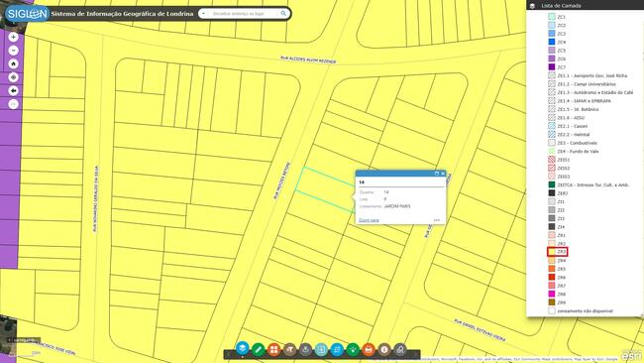Image resolution: width=644 pixels, height=363 pixels.
Task: Click the ZC6 legend label
Action: (x=561, y=59)
